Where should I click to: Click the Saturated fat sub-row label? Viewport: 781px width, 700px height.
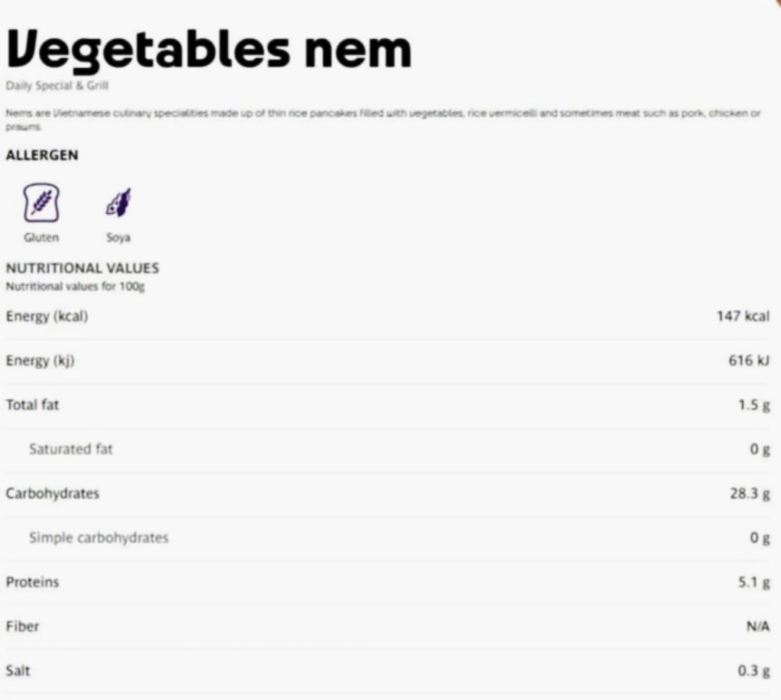(71, 449)
